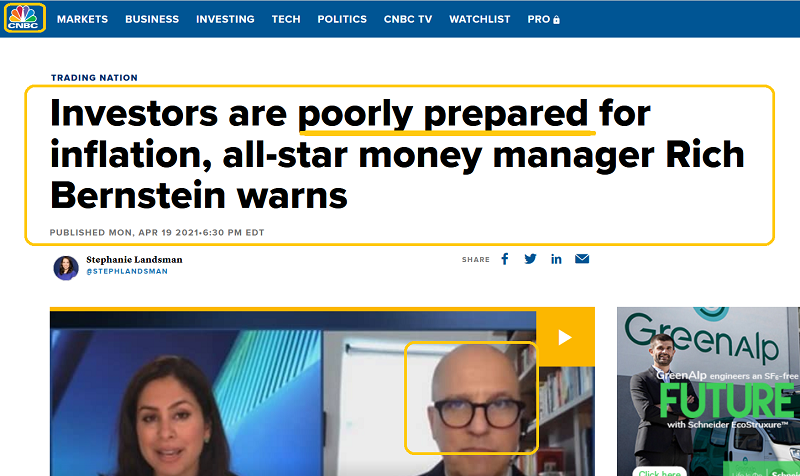This screenshot has width=800, height=476.
Task: Visit the @STEPHLANDSMAN Twitter handle
Action: (127, 271)
